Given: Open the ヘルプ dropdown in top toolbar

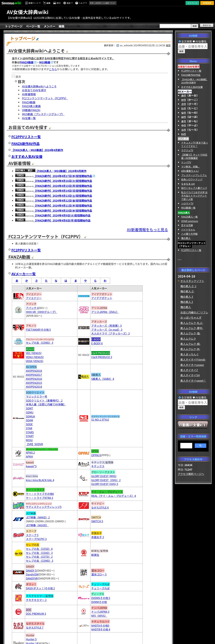Looking at the screenshot, I should pos(81,3).
